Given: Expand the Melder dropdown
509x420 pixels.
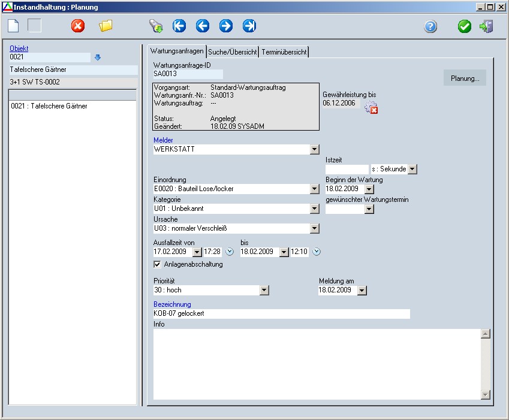Looking at the screenshot, I should click(315, 149).
